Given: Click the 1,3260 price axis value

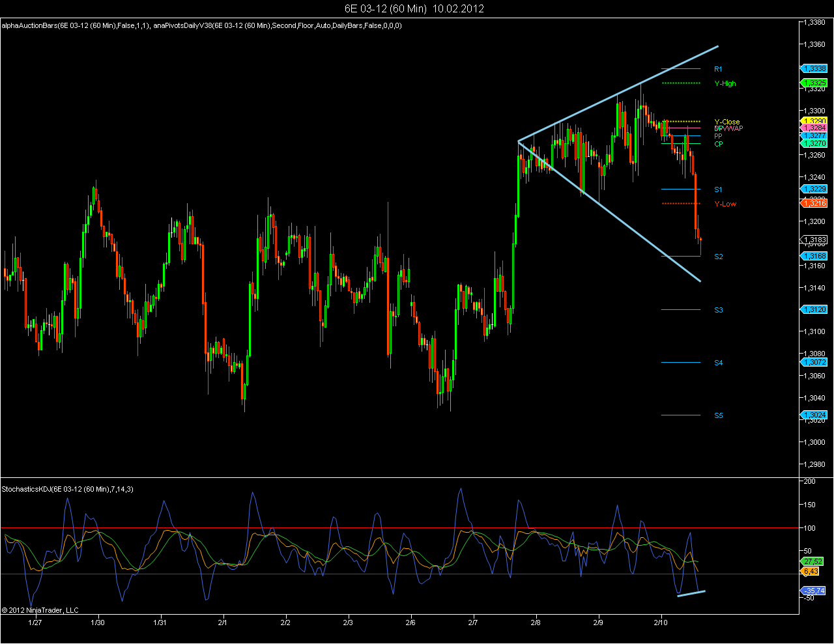Looking at the screenshot, I should pyautogui.click(x=815, y=155).
